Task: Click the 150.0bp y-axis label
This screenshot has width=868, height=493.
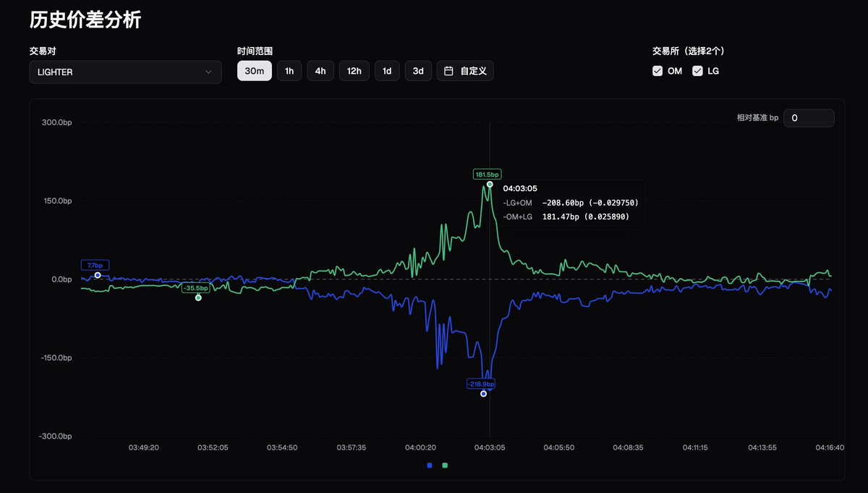Action: [x=56, y=201]
